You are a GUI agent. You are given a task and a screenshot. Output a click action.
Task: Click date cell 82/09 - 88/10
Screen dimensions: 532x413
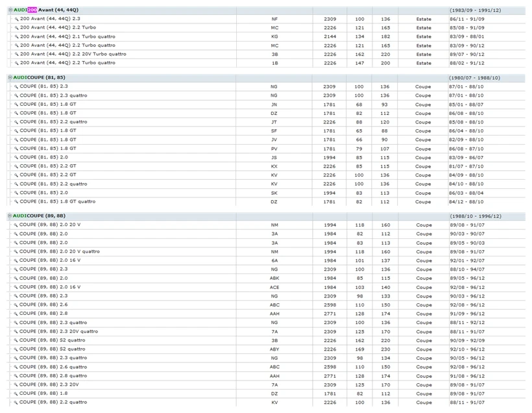(466, 140)
